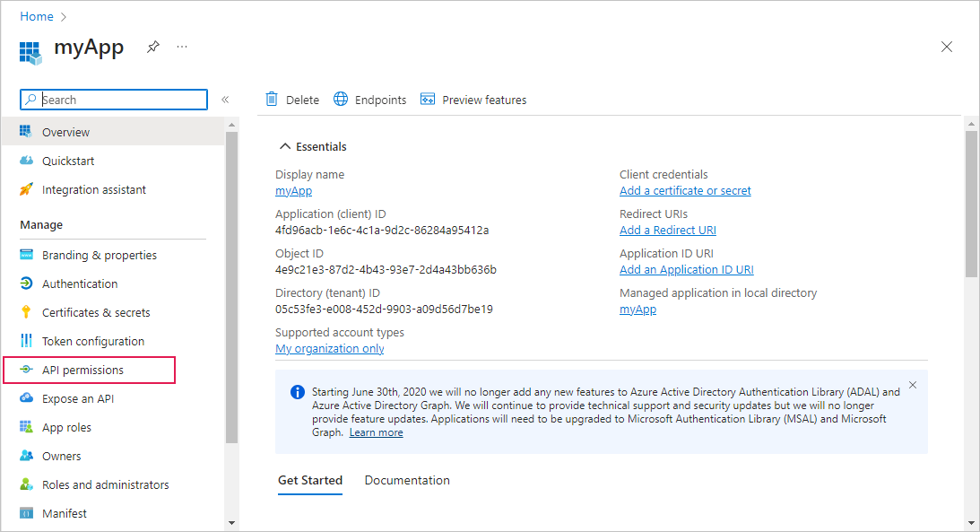
Task: Click the Endpoints toolbar button label
Action: (x=381, y=100)
